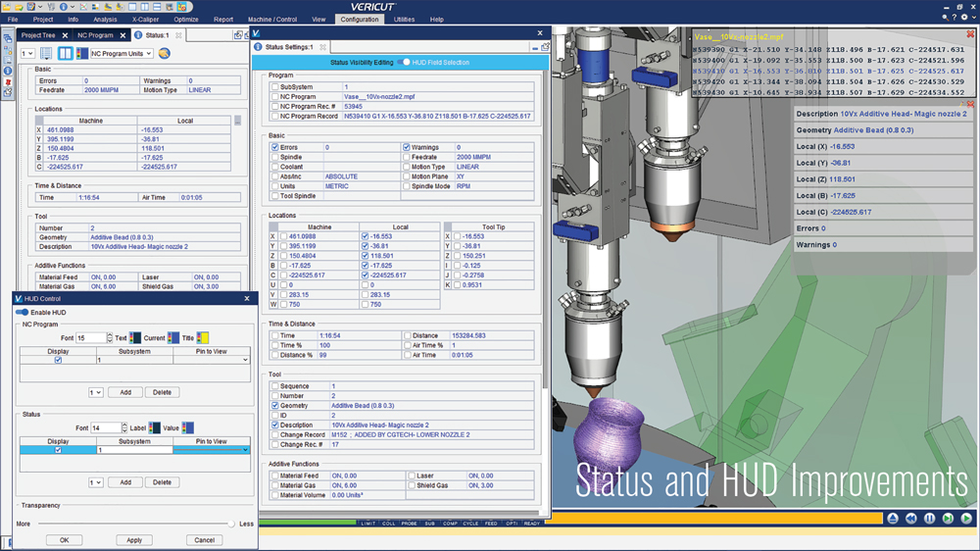
Task: Check the Material Feed checkbox in Additive Functions
Action: (274, 476)
